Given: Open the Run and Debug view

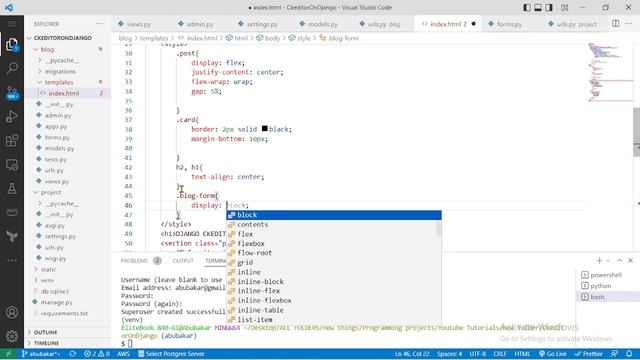Looking at the screenshot, I should pos(12,117).
